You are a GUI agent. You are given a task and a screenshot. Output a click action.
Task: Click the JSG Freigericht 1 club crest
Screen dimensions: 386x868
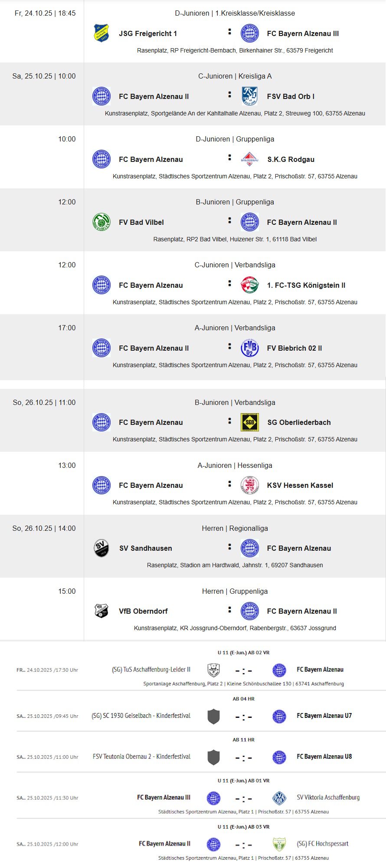pos(101,33)
